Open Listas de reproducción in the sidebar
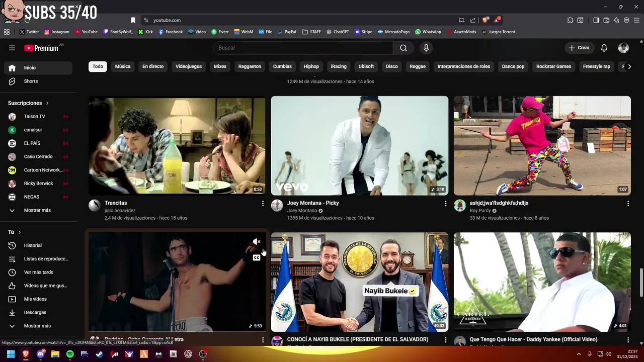The width and height of the screenshot is (644, 362). [38, 259]
